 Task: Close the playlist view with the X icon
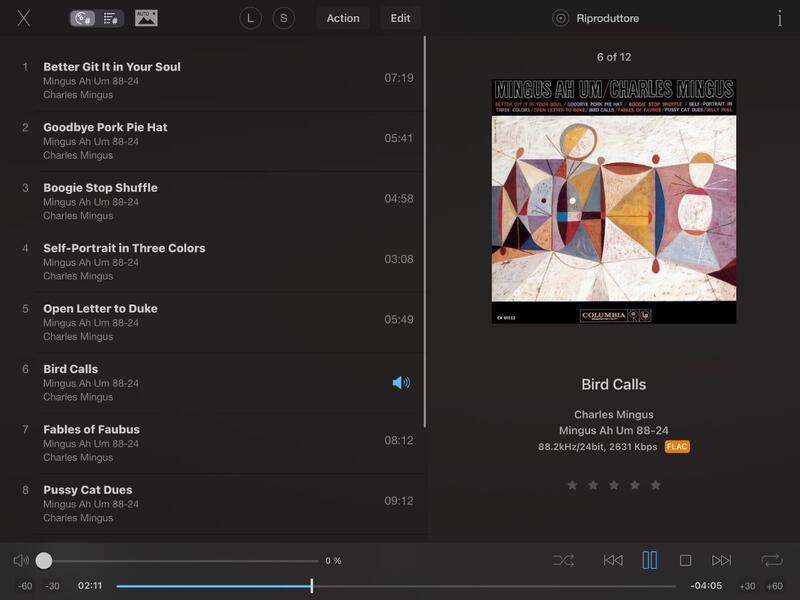pyautogui.click(x=23, y=18)
